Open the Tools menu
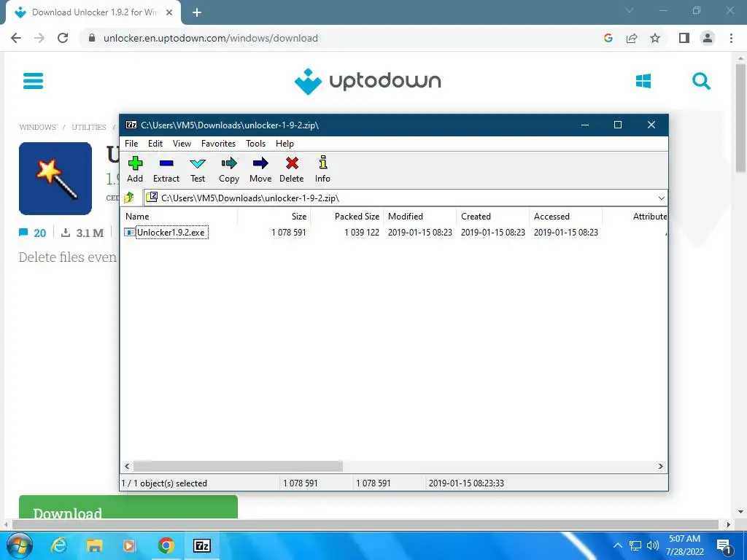This screenshot has height=560, width=747. pyautogui.click(x=255, y=144)
